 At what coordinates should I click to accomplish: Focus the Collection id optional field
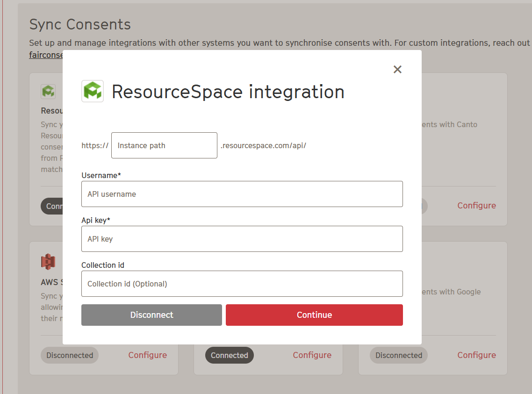click(242, 284)
